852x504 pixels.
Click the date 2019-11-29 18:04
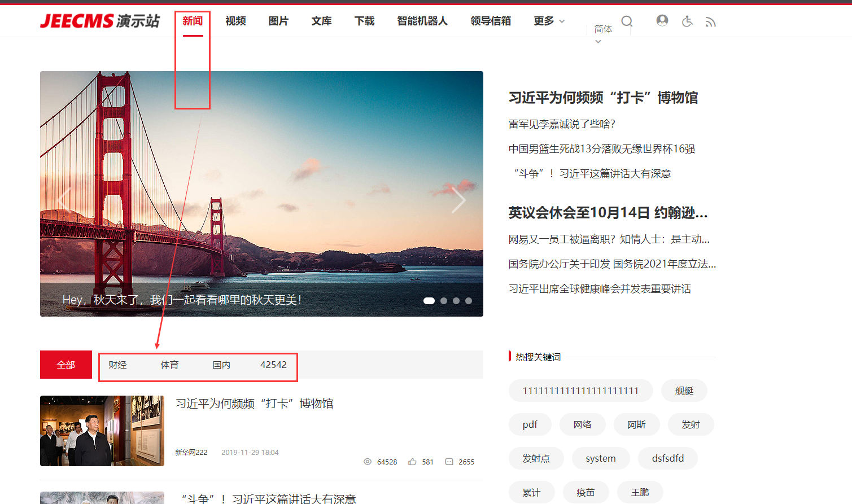(x=250, y=452)
